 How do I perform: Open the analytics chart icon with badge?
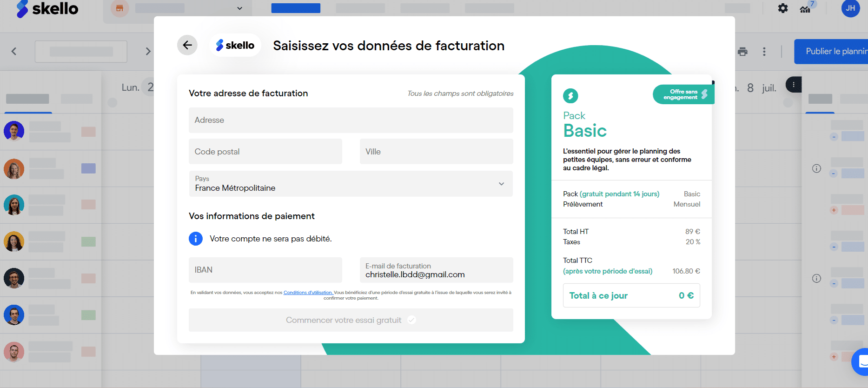click(x=805, y=8)
